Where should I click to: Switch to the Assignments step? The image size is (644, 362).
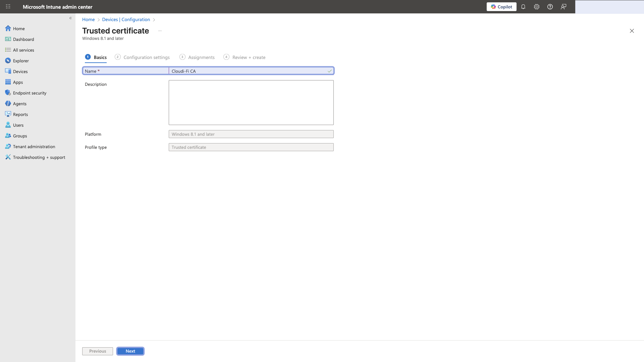click(201, 57)
